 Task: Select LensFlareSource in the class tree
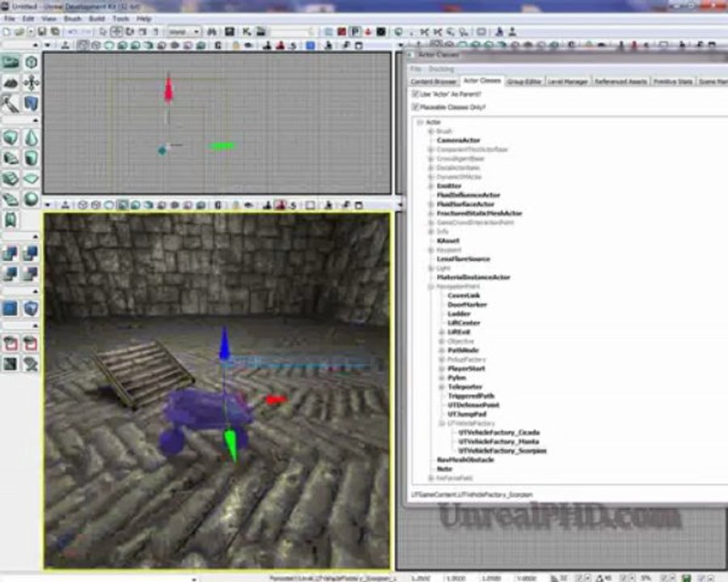pos(463,259)
